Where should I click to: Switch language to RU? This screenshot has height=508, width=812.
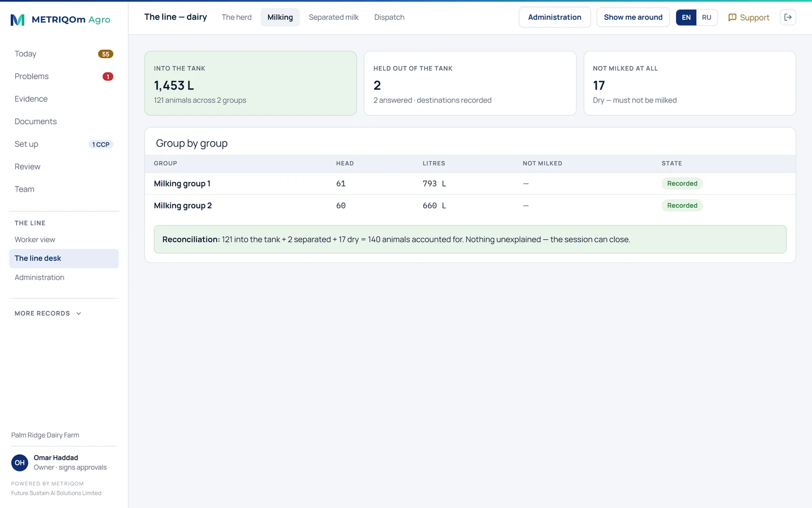click(706, 17)
